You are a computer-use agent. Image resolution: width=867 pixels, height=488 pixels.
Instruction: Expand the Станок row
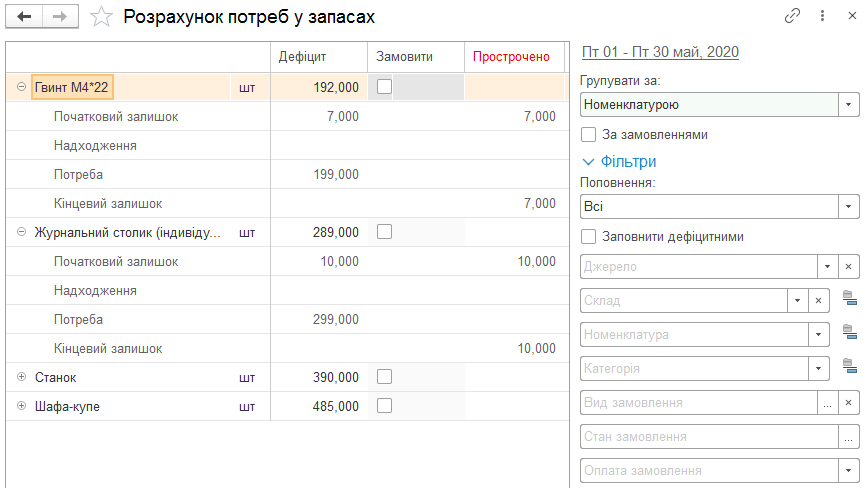[21, 376]
